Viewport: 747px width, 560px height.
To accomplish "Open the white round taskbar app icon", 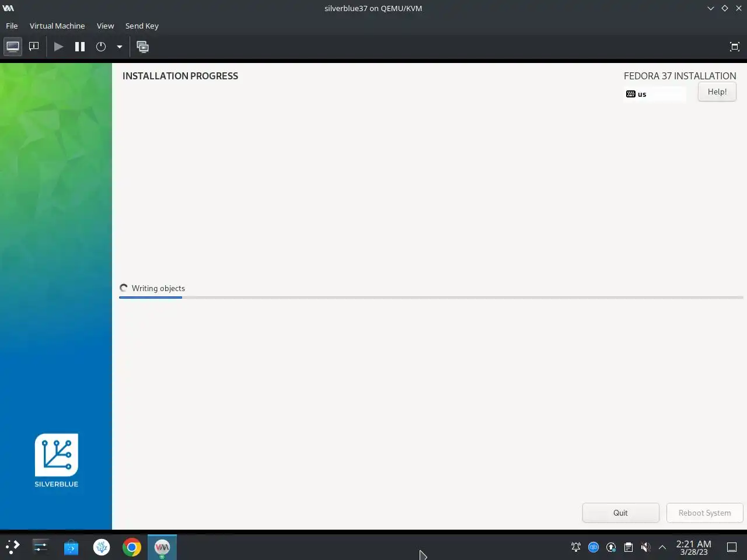I will pos(102,547).
